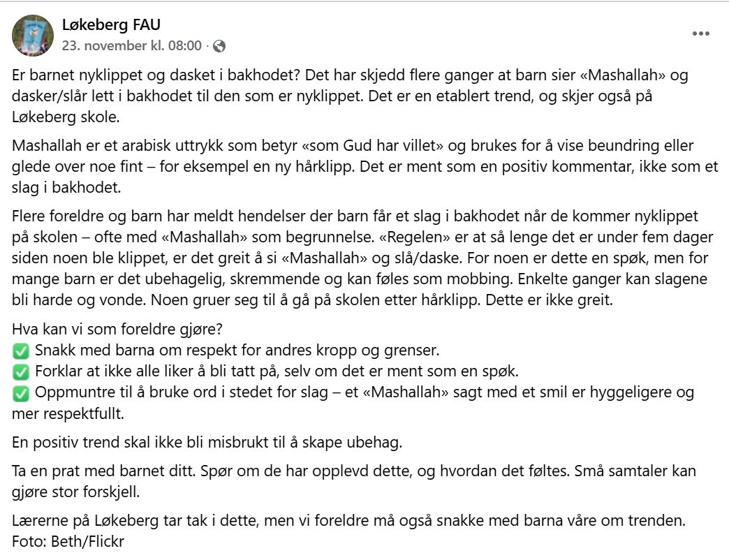Click the 'Foto: Beth/Flickr' photo credit
729x560 pixels.
pos(62,540)
